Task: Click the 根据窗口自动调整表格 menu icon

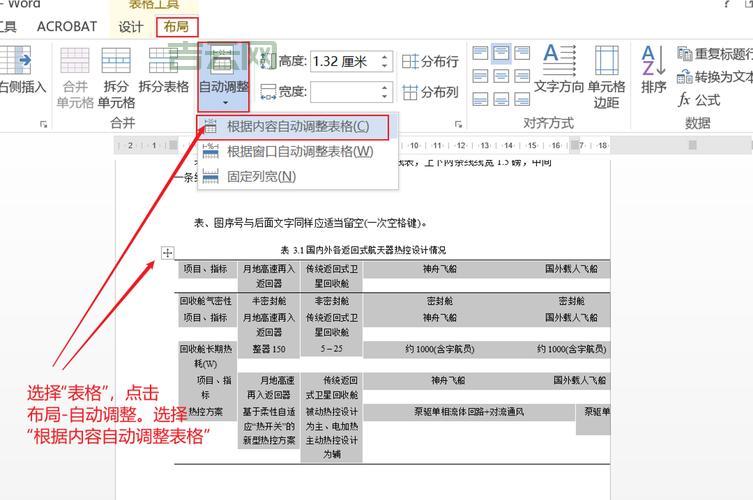Action: pos(210,151)
